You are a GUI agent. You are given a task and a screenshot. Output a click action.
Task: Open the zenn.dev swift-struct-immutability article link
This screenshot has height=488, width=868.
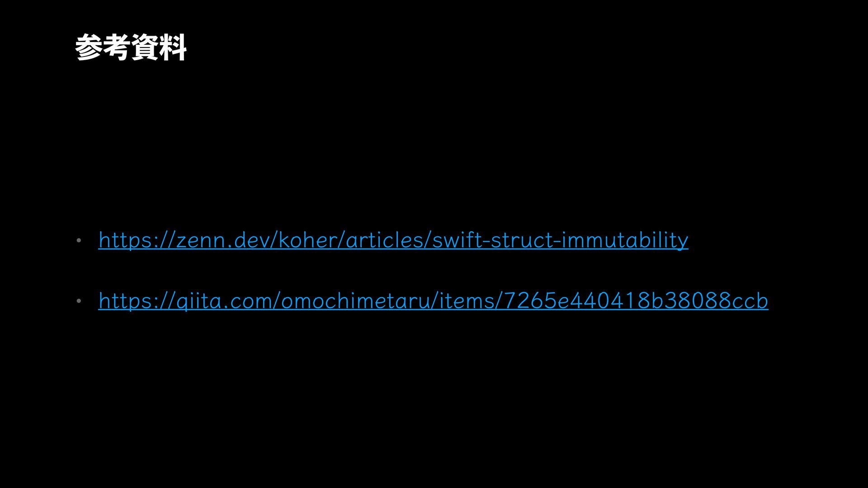[x=393, y=240]
